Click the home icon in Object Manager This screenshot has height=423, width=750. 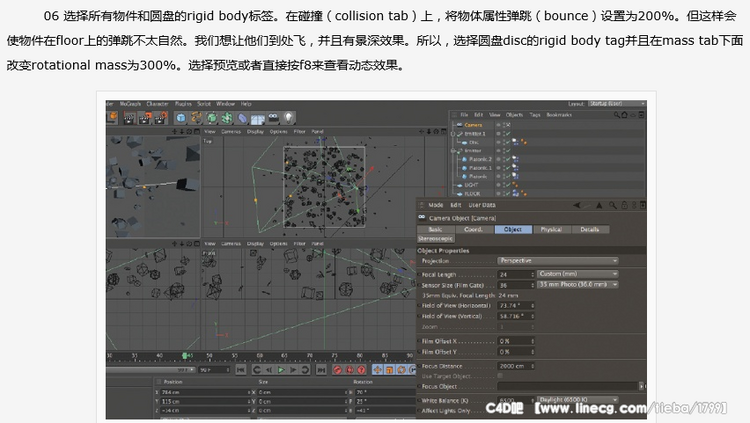tap(624, 115)
